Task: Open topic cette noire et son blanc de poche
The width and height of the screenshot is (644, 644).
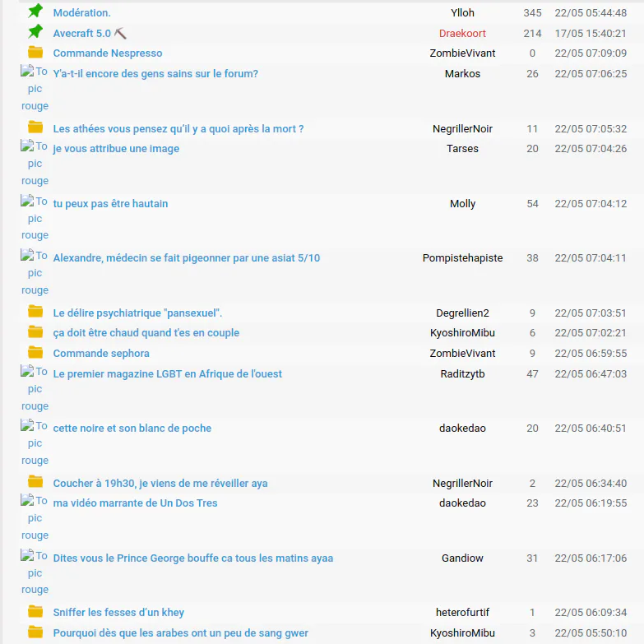Action: click(132, 428)
